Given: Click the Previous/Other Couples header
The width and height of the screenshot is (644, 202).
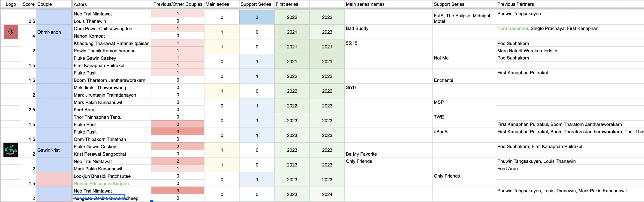Looking at the screenshot, I should coord(178,4).
